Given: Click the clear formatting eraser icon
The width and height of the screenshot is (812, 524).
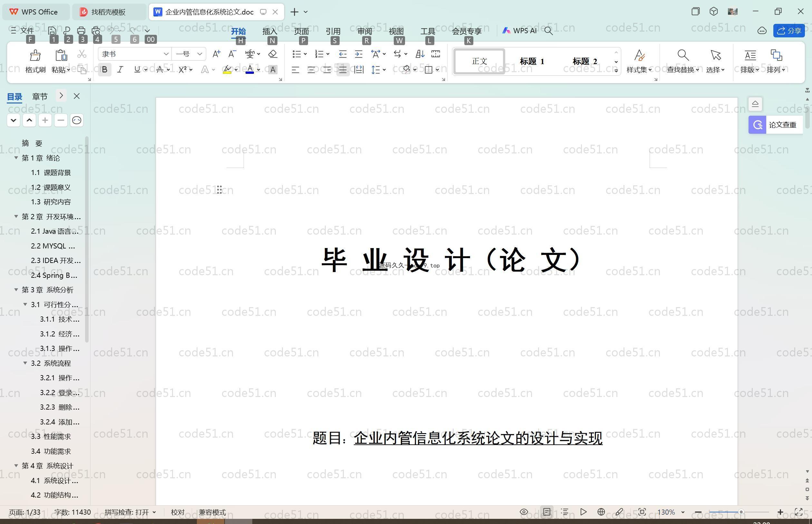Looking at the screenshot, I should click(273, 54).
